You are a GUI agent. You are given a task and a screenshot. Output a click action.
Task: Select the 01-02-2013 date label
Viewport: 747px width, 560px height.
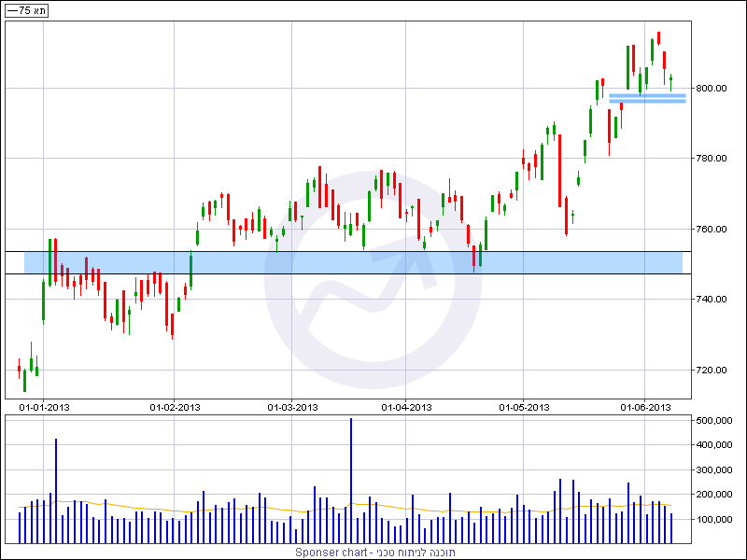pos(175,408)
